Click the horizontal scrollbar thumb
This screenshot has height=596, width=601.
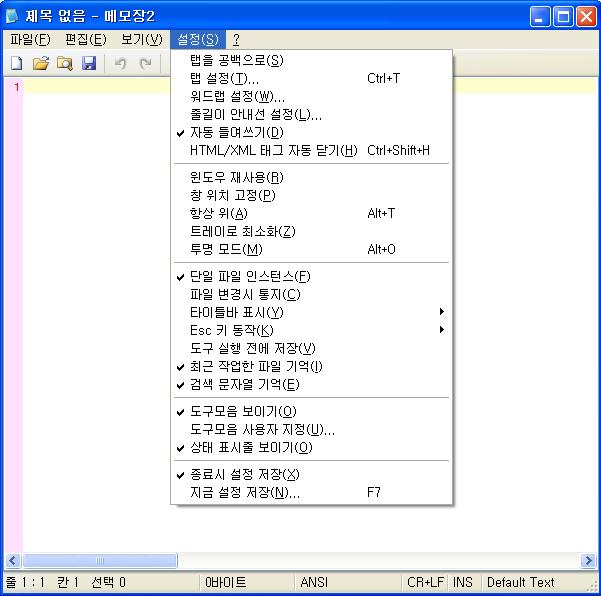pos(100,561)
